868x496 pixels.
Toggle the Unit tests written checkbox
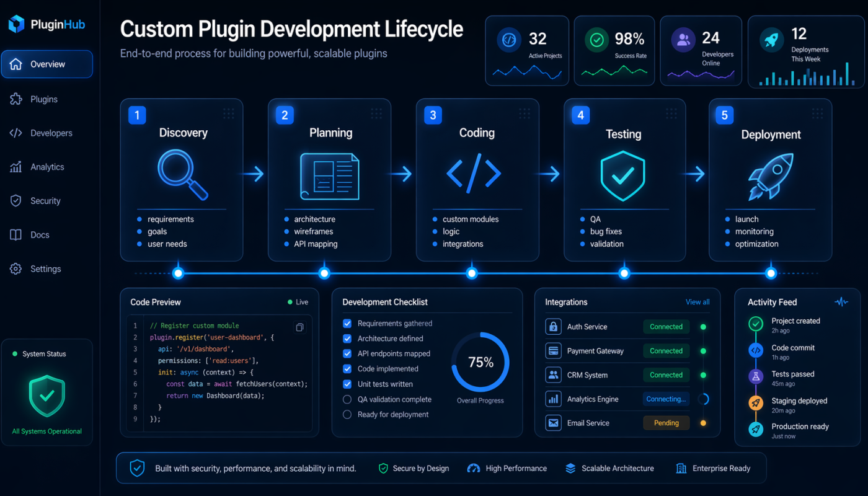(347, 384)
